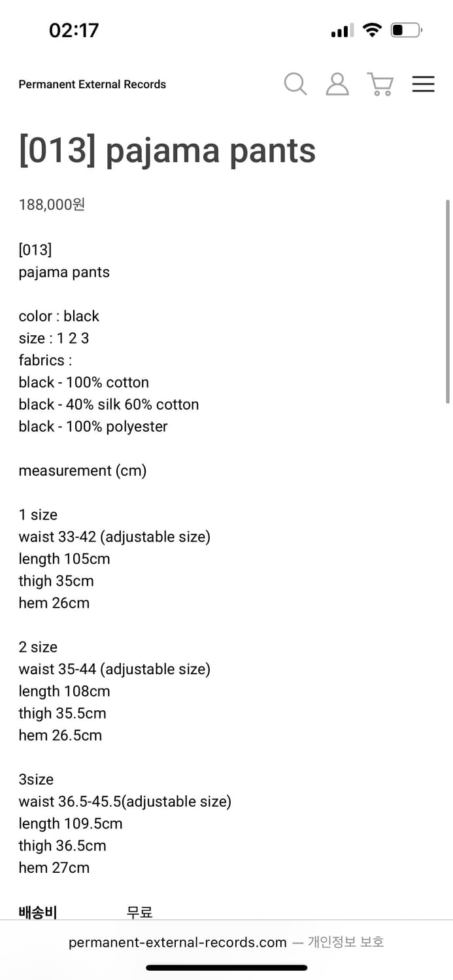Click the 배송비 shipping fee label

click(x=37, y=912)
